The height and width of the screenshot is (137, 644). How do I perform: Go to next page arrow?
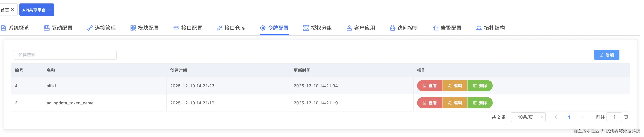point(583,117)
